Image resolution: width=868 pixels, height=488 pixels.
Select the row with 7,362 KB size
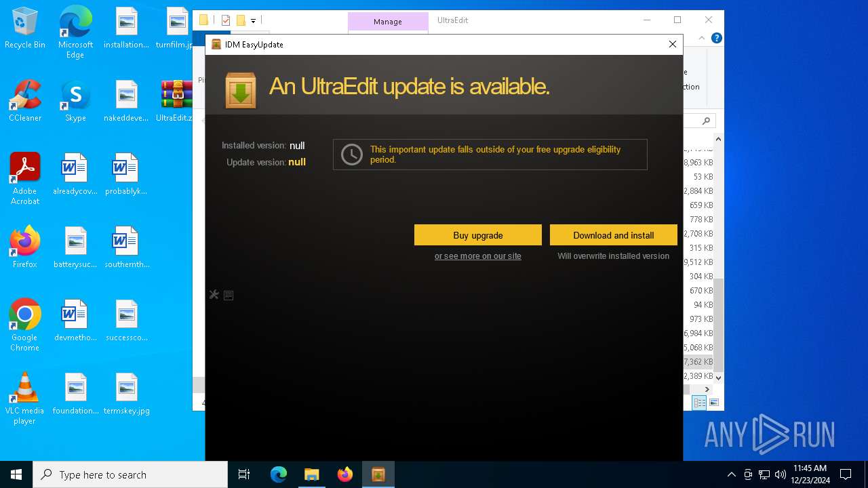pos(698,362)
